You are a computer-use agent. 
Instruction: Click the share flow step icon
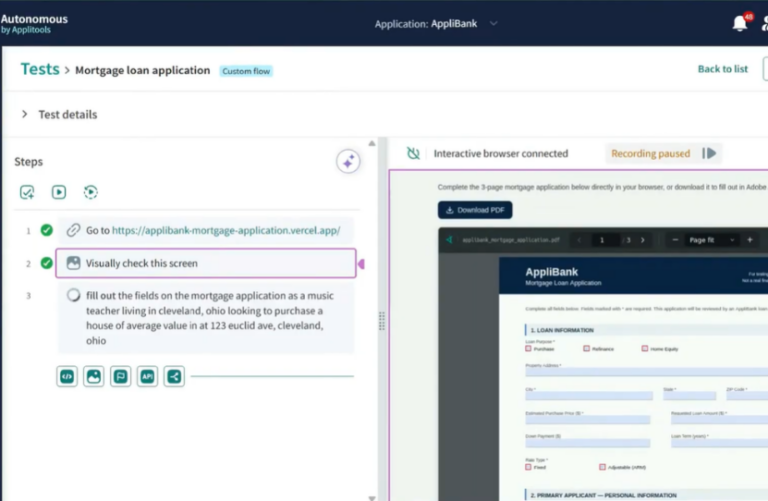point(174,376)
